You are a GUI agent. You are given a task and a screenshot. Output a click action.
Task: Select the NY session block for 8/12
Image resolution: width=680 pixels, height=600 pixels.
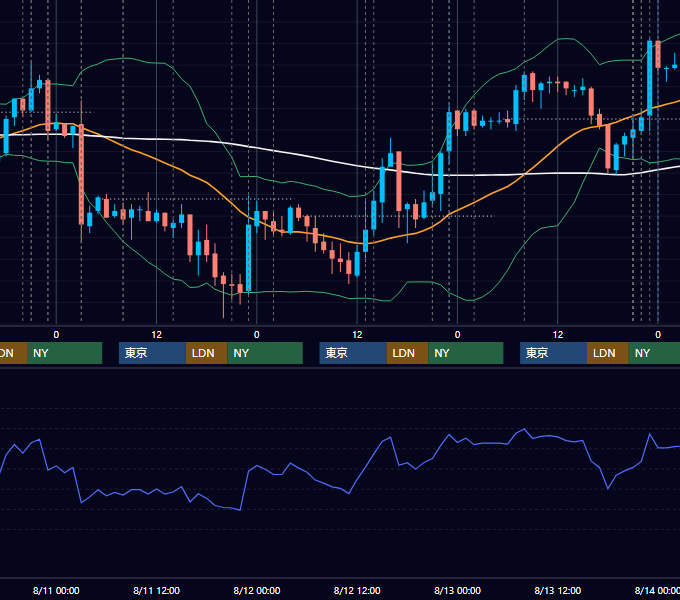[x=466, y=353]
